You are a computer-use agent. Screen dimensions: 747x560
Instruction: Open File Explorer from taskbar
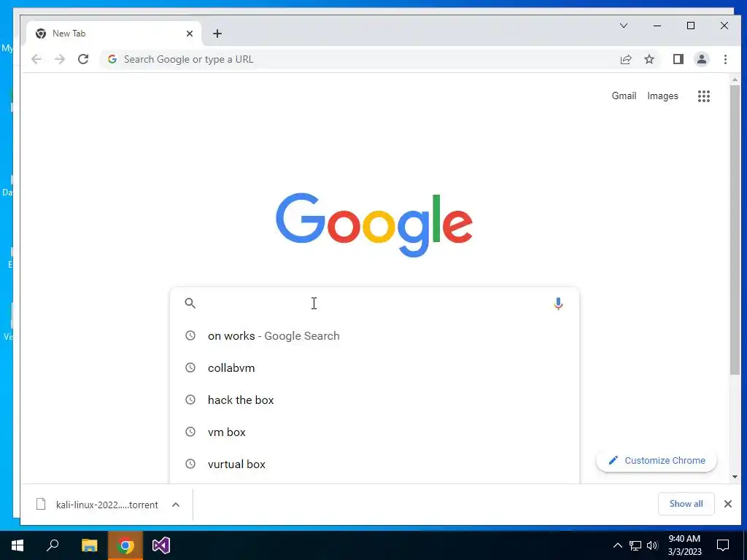89,545
